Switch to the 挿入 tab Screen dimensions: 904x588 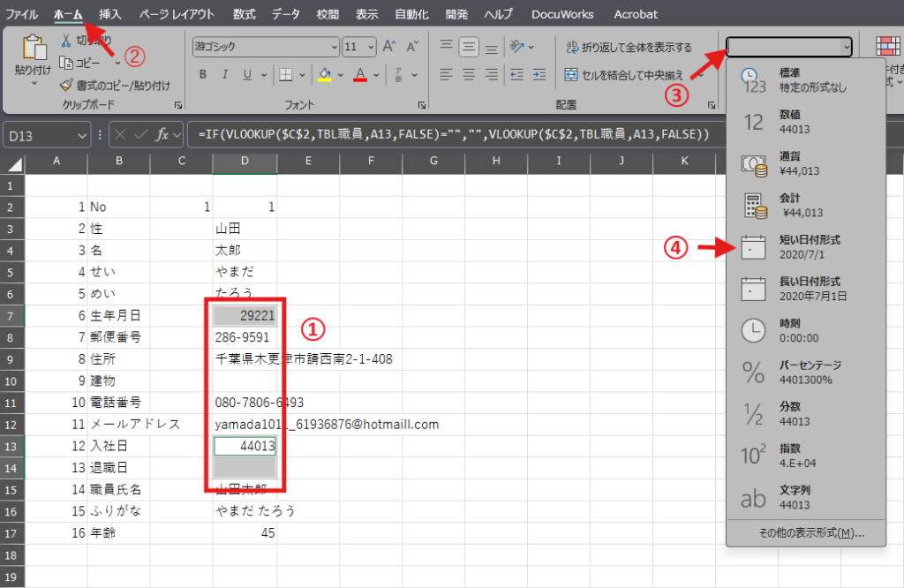(110, 14)
